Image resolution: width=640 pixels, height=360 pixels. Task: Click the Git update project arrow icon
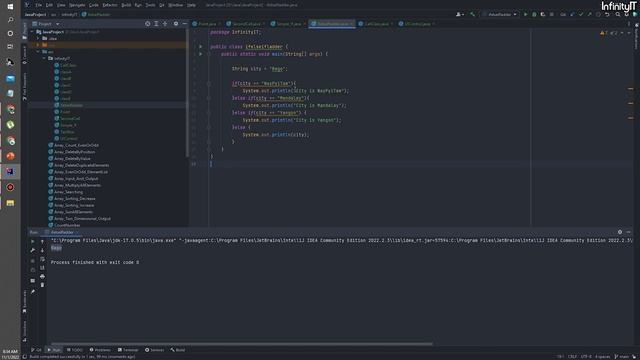click(572, 14)
